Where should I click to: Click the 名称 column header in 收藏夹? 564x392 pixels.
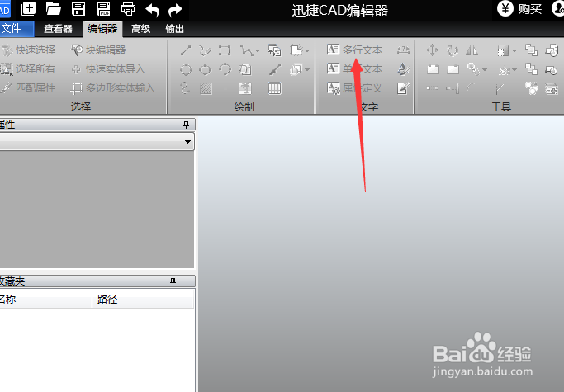pos(45,299)
